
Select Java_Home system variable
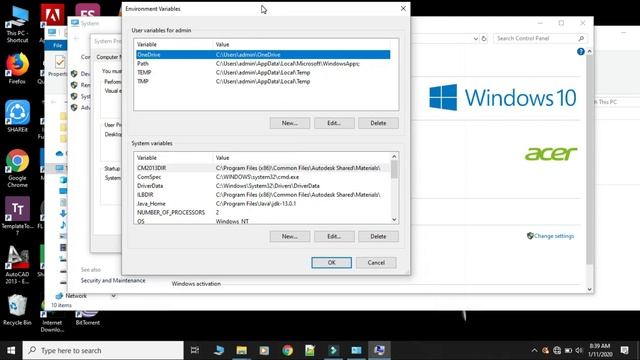tap(263, 204)
